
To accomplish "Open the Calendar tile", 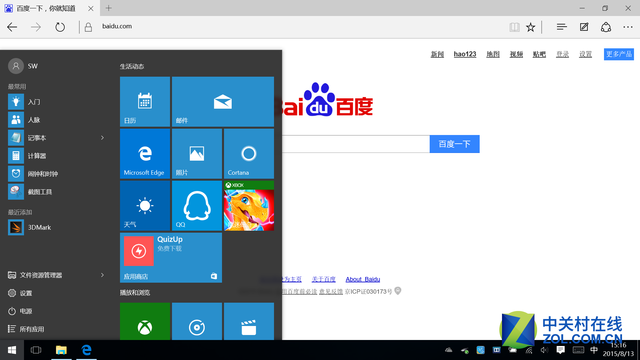I will pyautogui.click(x=145, y=102).
